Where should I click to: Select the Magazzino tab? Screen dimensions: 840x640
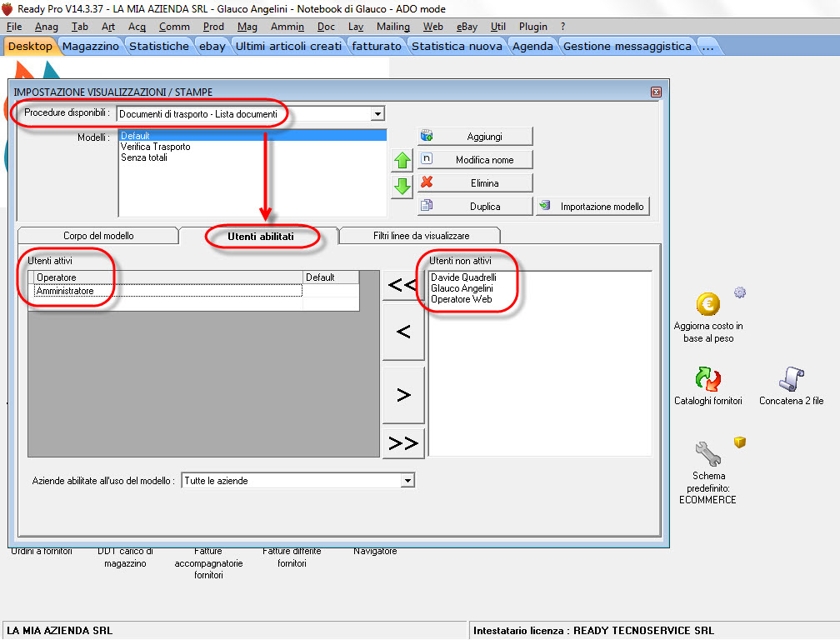click(91, 46)
